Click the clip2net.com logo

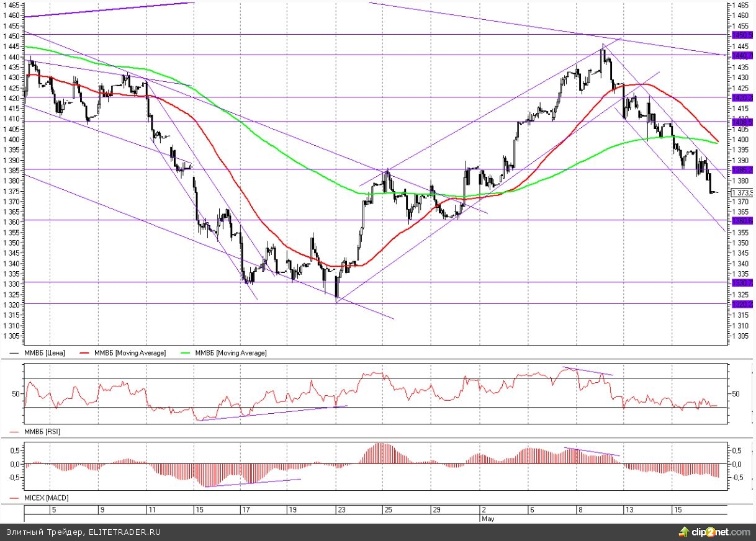(714, 532)
